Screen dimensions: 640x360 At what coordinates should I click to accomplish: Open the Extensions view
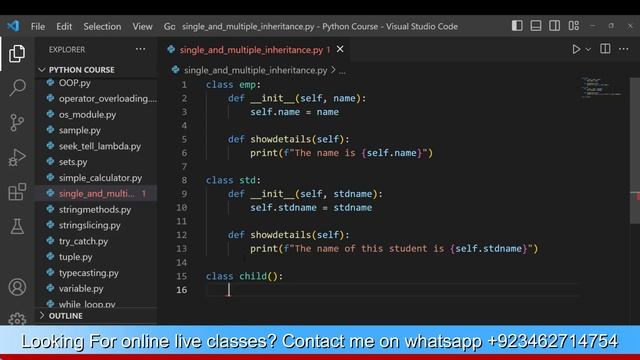[17, 191]
